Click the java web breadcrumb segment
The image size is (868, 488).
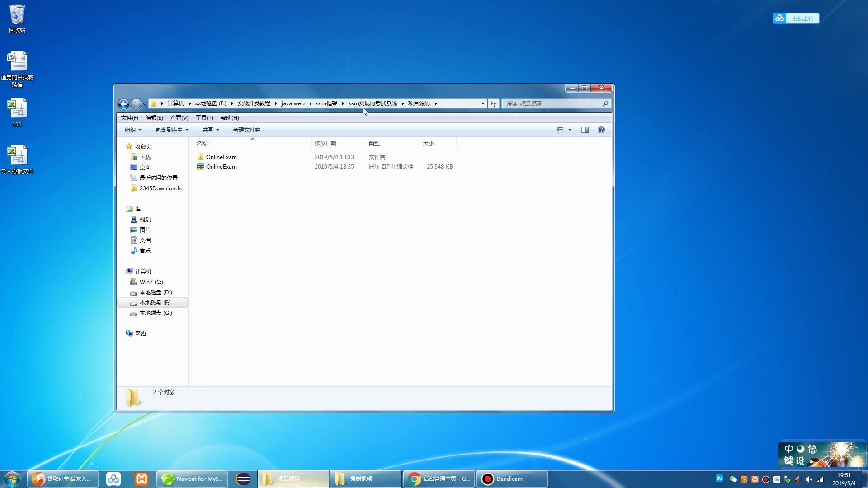[293, 104]
